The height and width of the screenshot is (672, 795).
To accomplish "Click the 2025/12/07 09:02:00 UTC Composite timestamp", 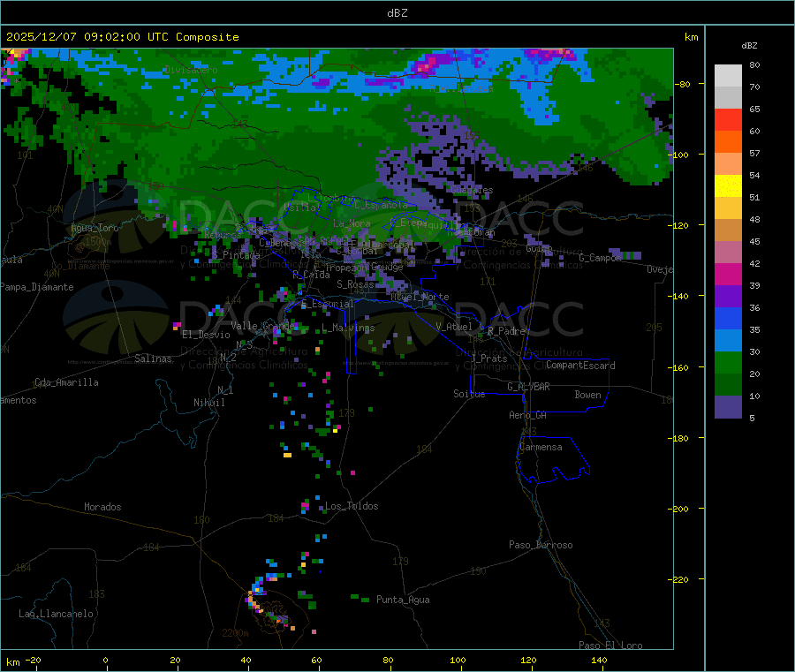I will click(x=122, y=37).
